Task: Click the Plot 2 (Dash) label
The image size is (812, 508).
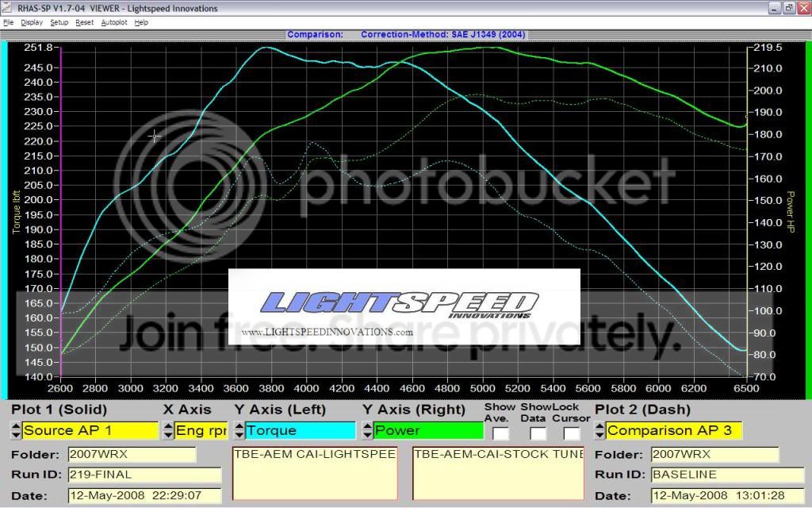Action: (x=642, y=410)
